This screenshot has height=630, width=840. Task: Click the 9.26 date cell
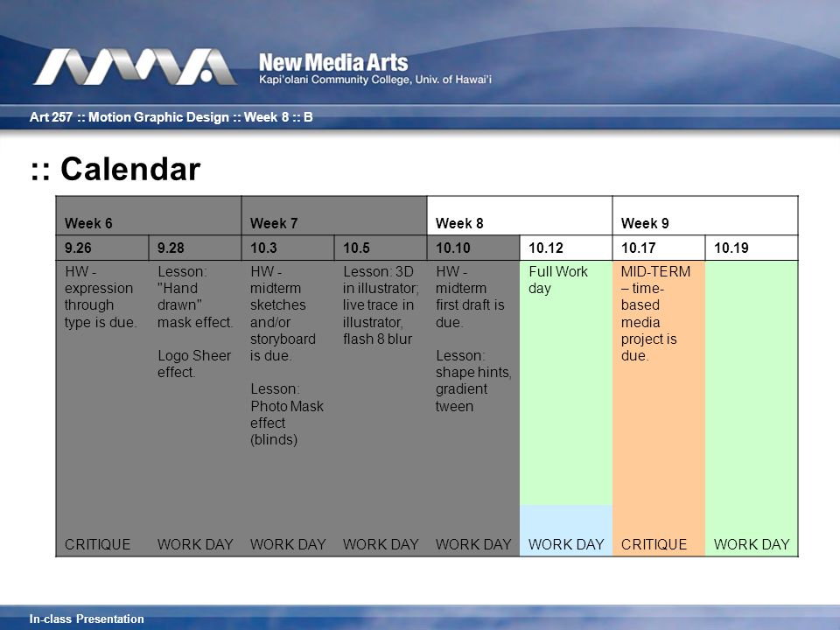pos(101,248)
